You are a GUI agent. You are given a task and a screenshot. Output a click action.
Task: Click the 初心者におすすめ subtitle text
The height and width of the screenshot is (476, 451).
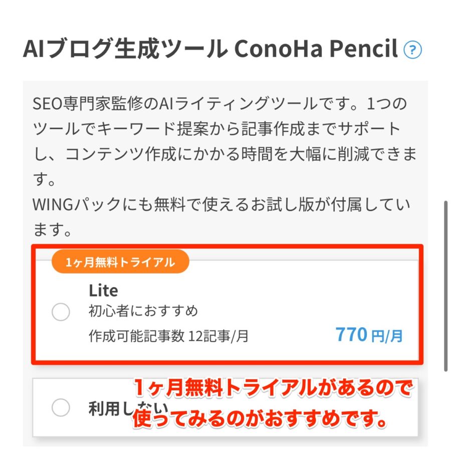[x=143, y=311]
